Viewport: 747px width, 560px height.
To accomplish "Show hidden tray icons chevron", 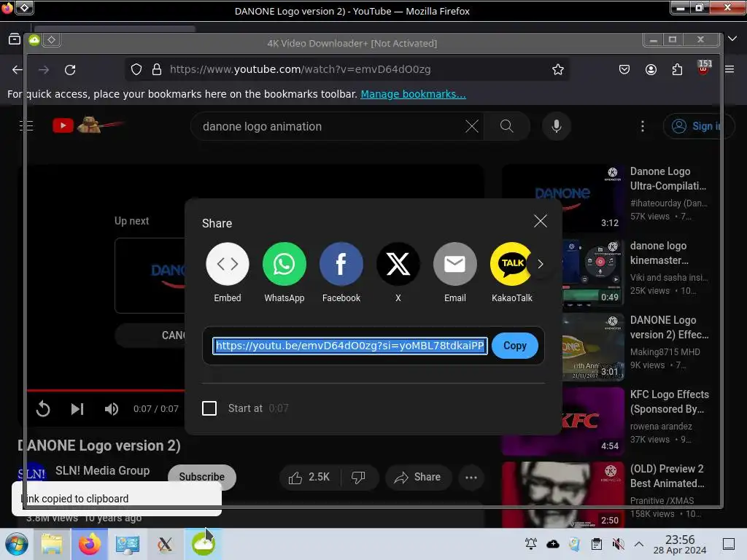I will pyautogui.click(x=639, y=544).
